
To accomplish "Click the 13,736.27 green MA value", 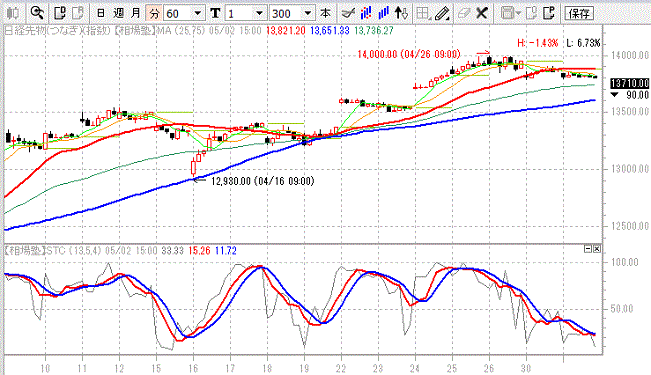I will click(374, 30).
